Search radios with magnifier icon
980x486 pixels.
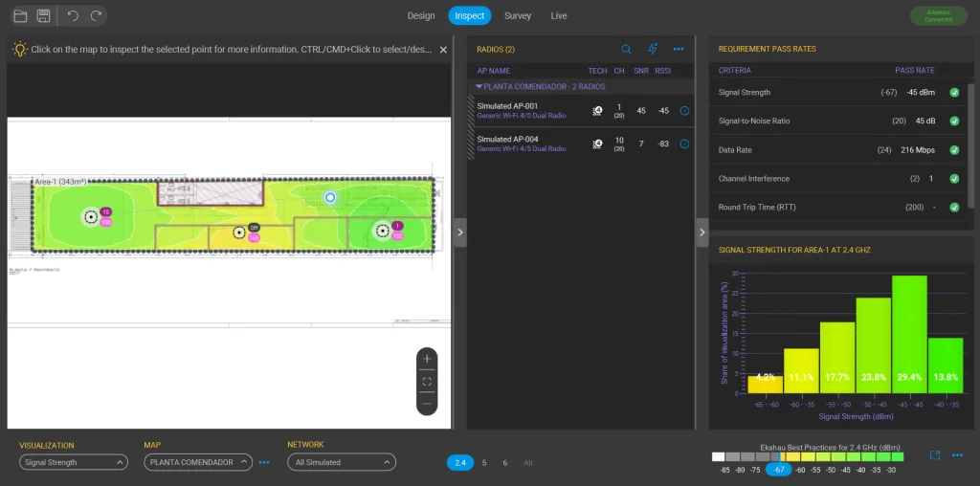pyautogui.click(x=626, y=50)
